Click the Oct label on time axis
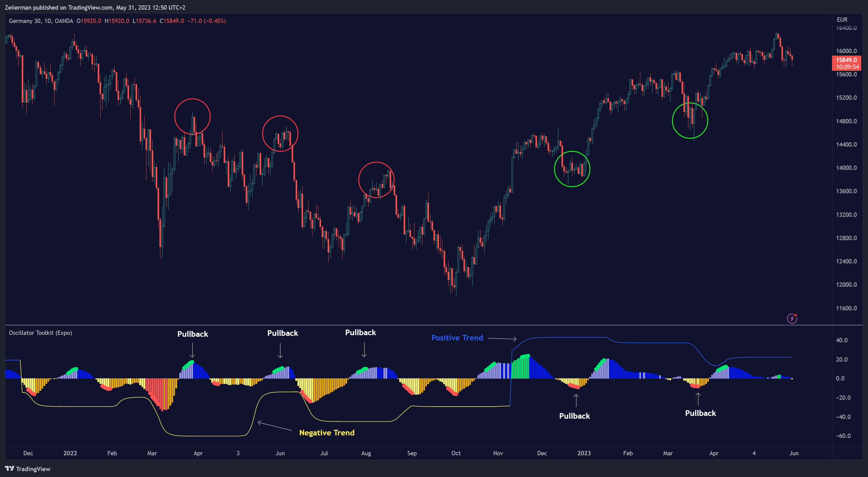The height and width of the screenshot is (477, 868). click(x=456, y=453)
